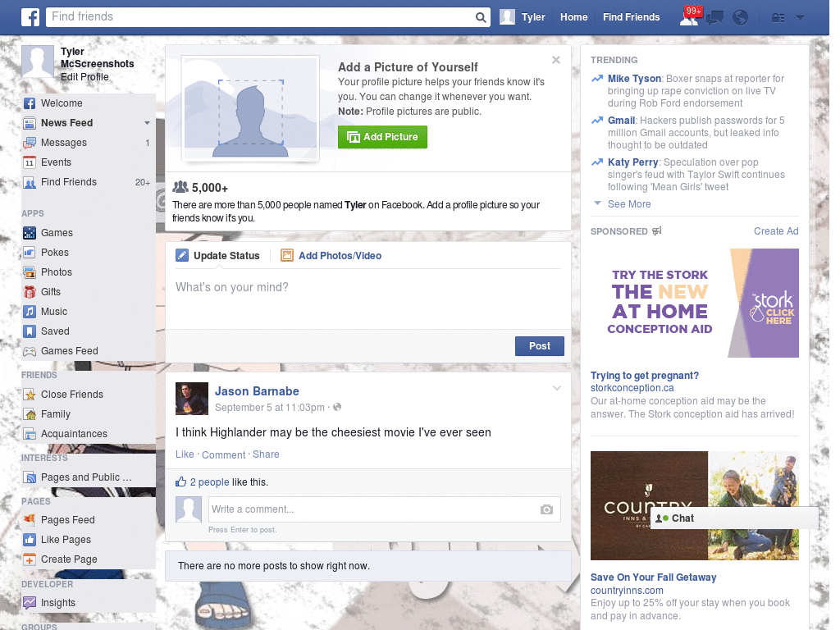Dismiss the Add a Picture card
Screen dimensions: 840x630
[x=556, y=60]
